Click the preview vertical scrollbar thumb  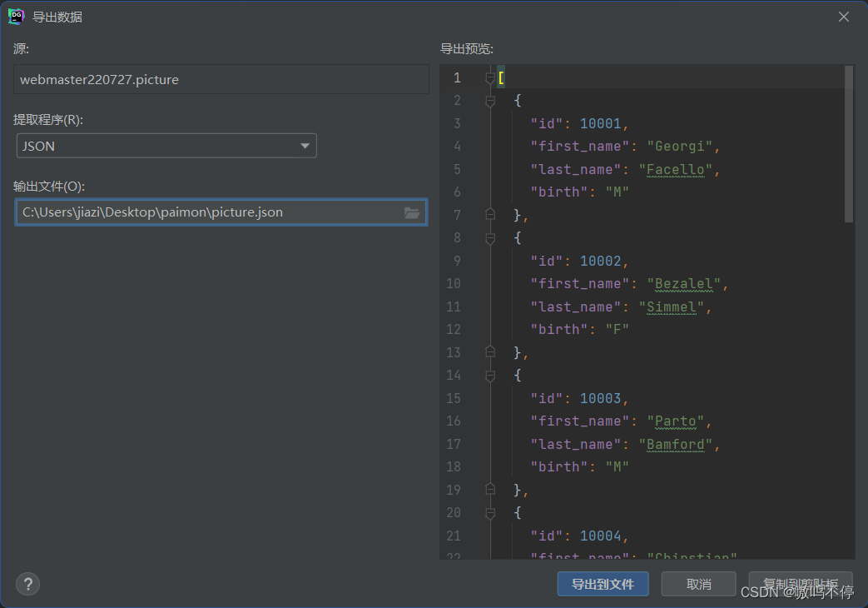[849, 144]
